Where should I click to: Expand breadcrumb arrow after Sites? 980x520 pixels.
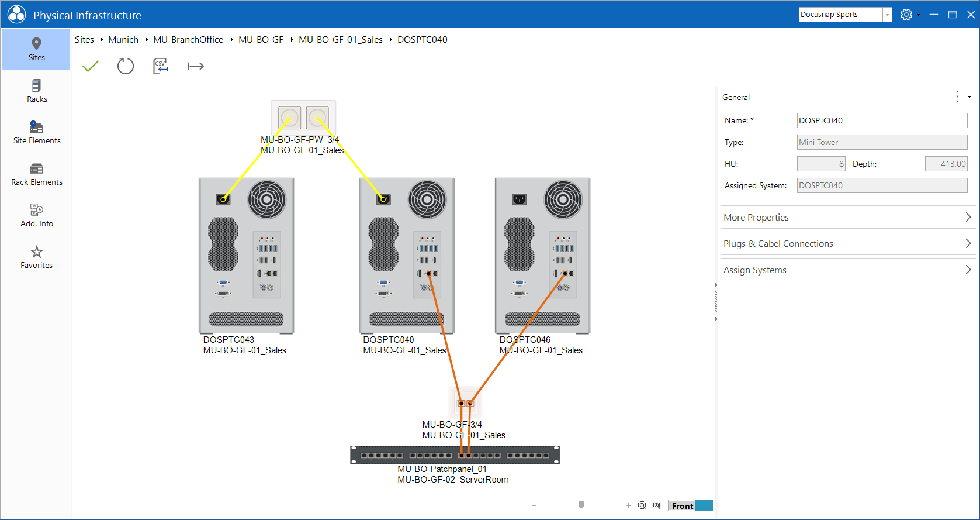coord(101,39)
